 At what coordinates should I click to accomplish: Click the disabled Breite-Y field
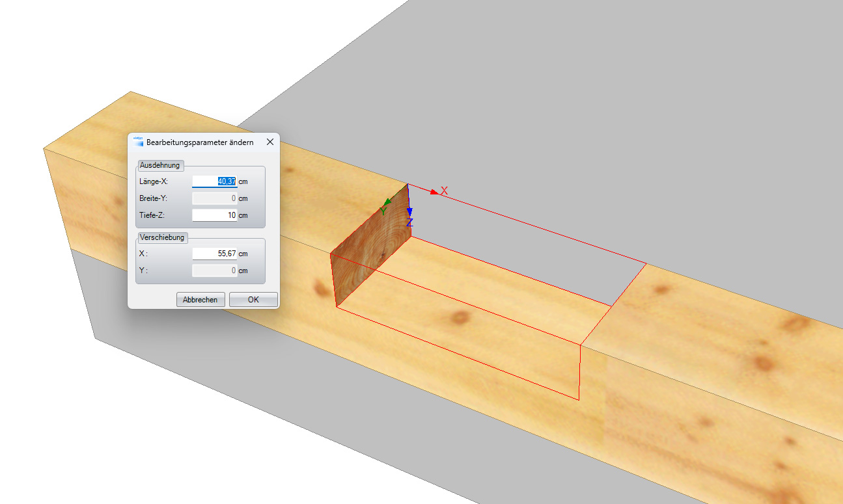point(215,198)
